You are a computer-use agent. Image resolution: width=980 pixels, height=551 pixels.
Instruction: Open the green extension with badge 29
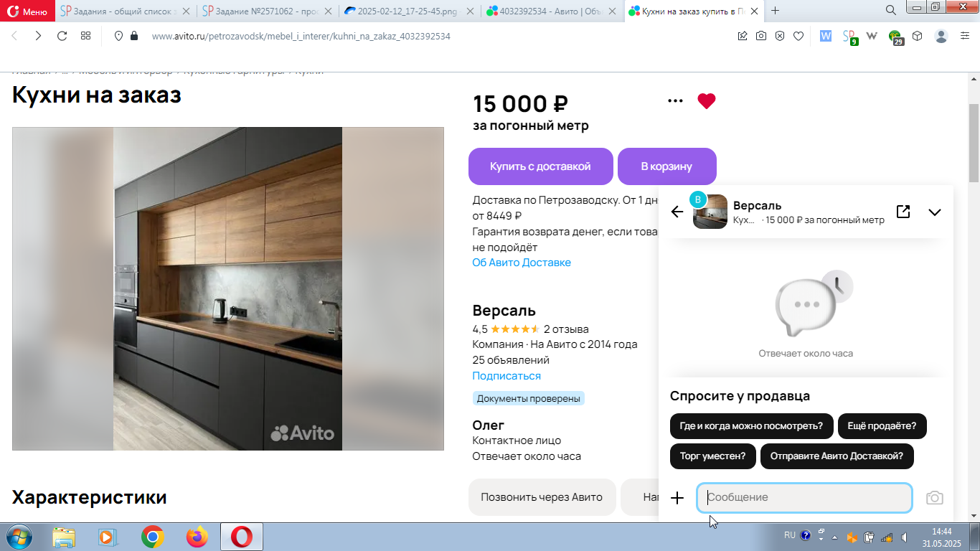(896, 37)
